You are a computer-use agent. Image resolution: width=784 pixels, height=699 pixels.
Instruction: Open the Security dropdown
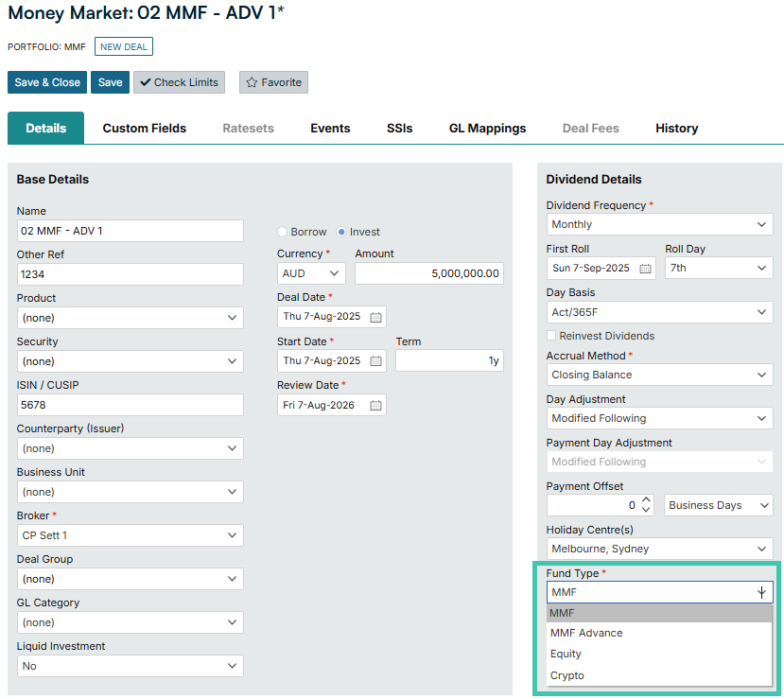[130, 361]
